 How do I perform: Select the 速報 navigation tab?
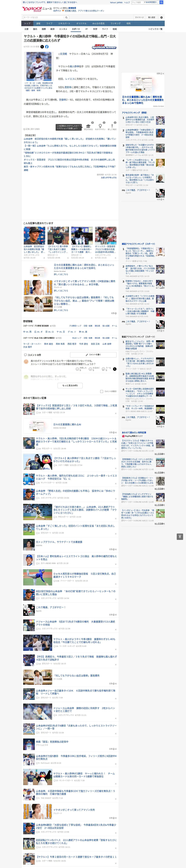pos(38,24)
